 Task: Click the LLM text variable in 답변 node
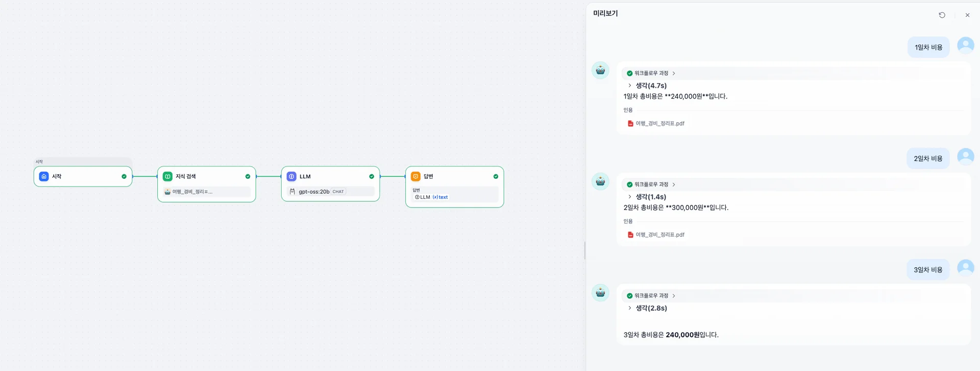(431, 197)
